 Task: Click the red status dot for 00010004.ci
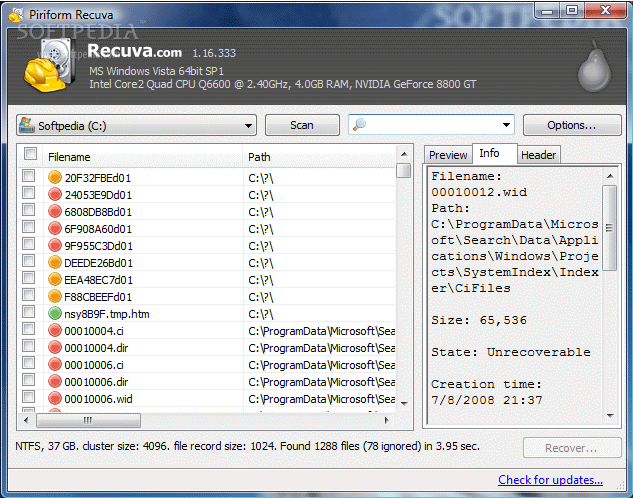pos(54,330)
